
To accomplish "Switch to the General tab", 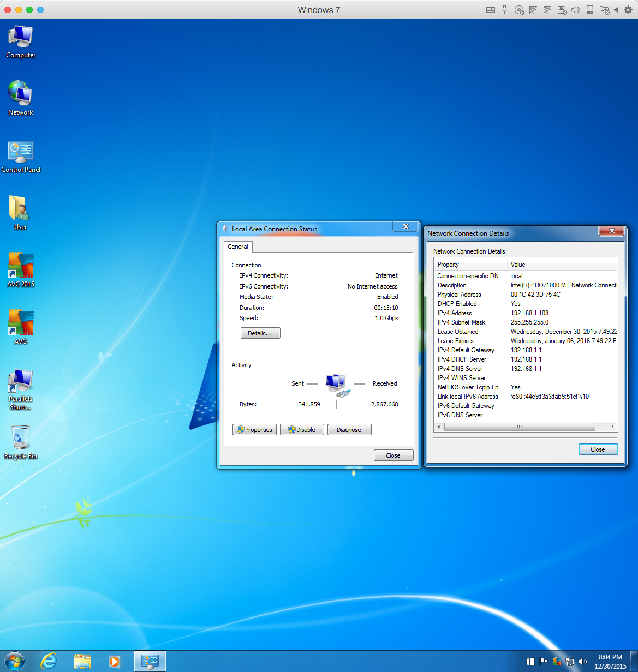I will tap(238, 247).
